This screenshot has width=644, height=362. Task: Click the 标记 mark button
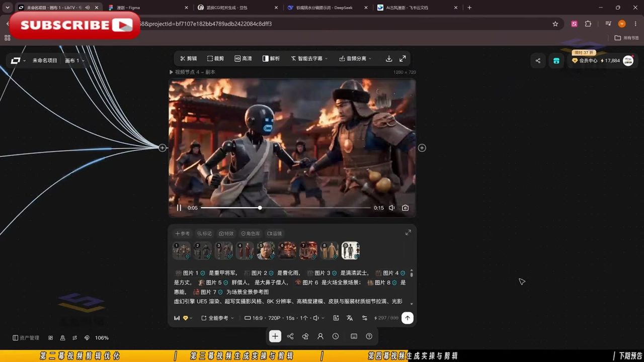coord(204,233)
